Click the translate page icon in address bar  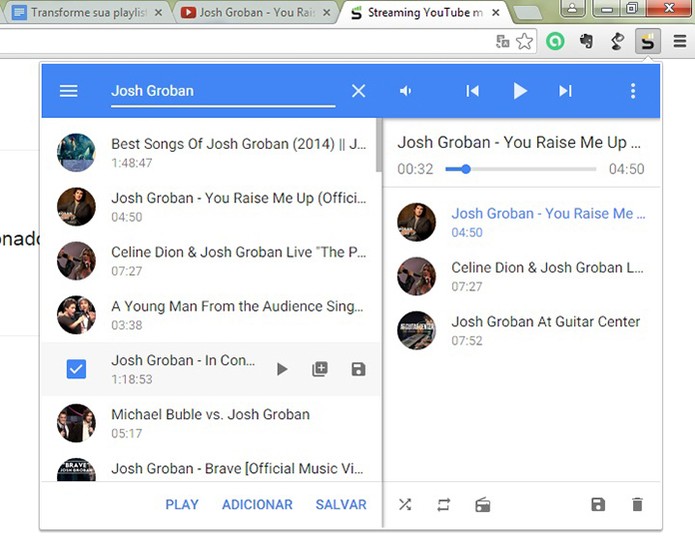[x=502, y=42]
